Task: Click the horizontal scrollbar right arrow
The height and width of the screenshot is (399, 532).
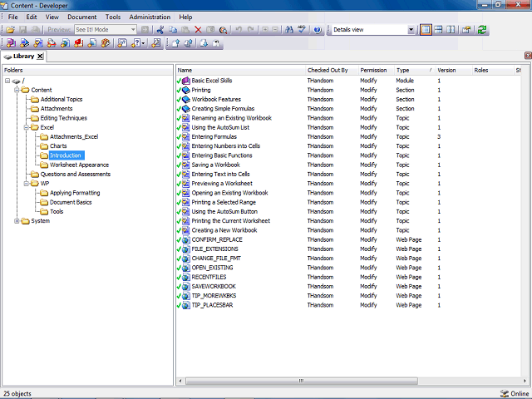Action: (x=525, y=381)
